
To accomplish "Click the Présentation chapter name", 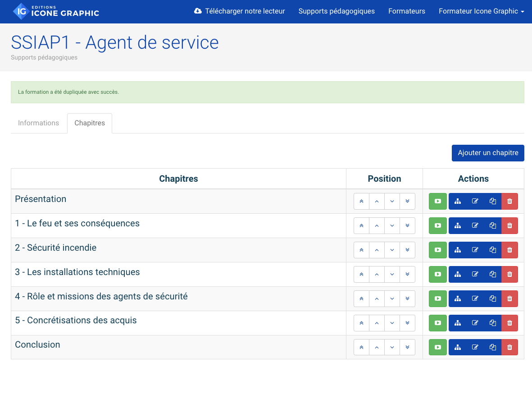I will pos(41,199).
